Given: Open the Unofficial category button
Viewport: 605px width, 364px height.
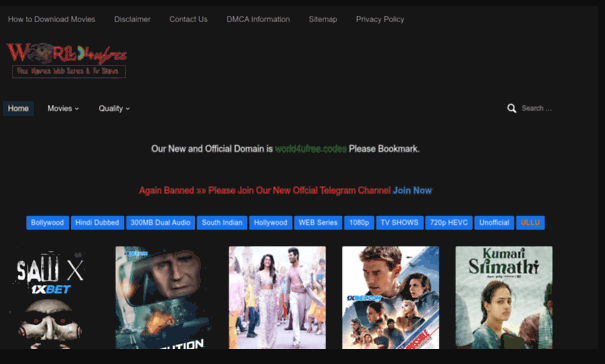Looking at the screenshot, I should coord(494,223).
